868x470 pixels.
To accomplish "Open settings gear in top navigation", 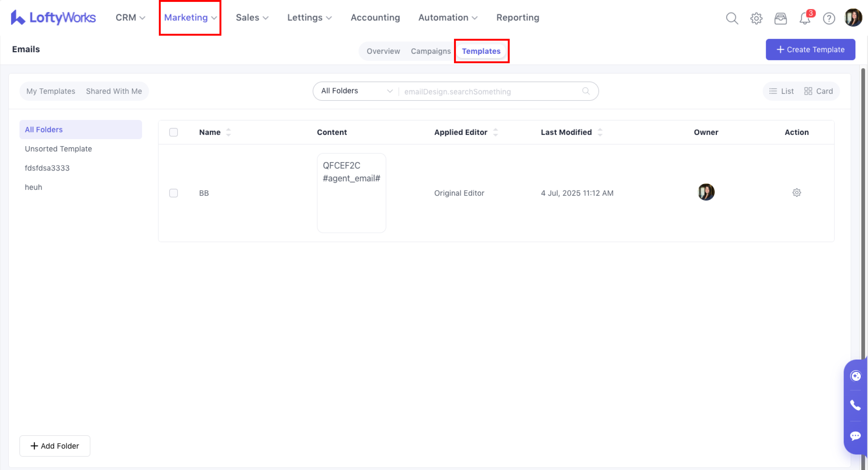I will [x=756, y=18].
